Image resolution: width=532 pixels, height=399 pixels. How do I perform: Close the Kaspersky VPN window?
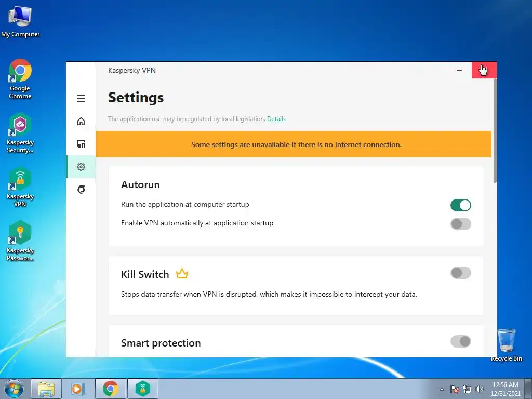tap(484, 70)
